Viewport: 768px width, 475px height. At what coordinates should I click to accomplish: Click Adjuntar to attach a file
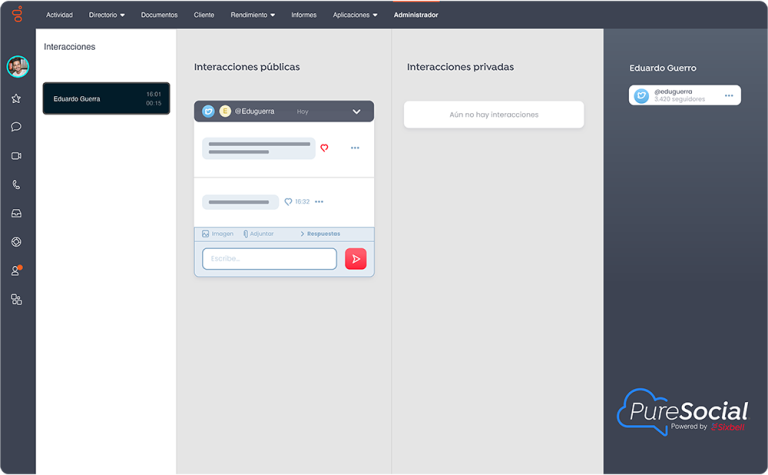(x=259, y=234)
